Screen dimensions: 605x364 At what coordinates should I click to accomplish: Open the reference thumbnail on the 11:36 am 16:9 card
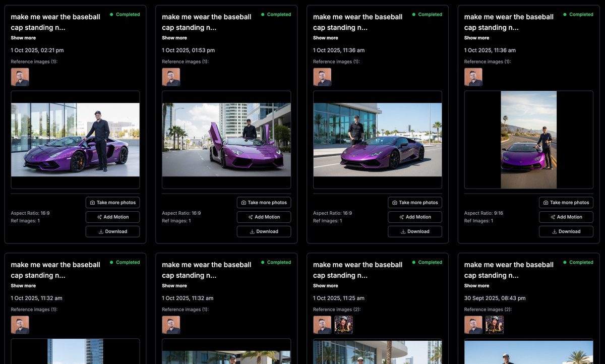322,77
